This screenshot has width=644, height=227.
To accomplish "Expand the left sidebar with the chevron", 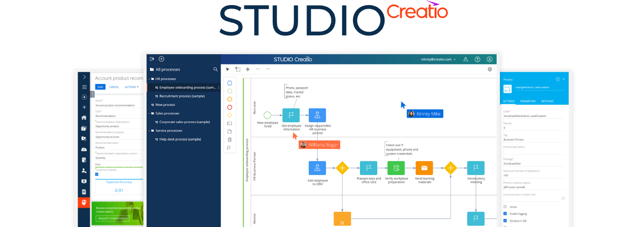I will [84, 77].
